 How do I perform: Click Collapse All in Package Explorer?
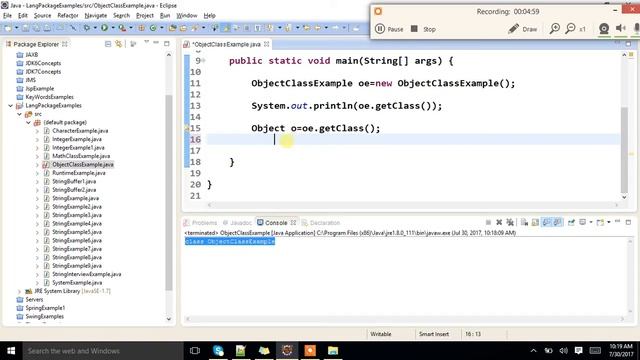pyautogui.click(x=108, y=44)
